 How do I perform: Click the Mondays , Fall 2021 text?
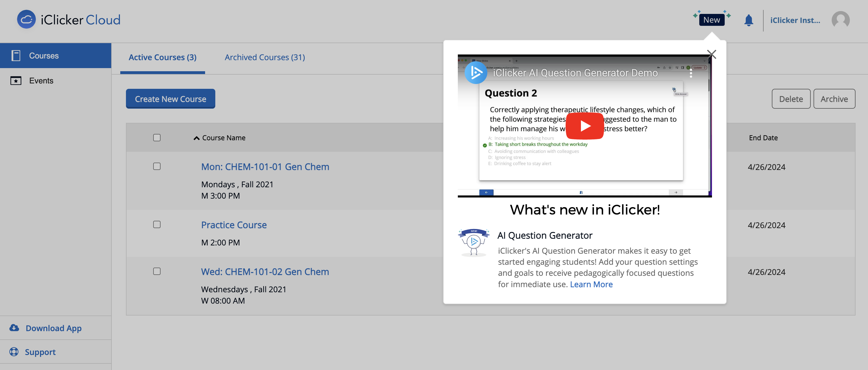tap(237, 184)
